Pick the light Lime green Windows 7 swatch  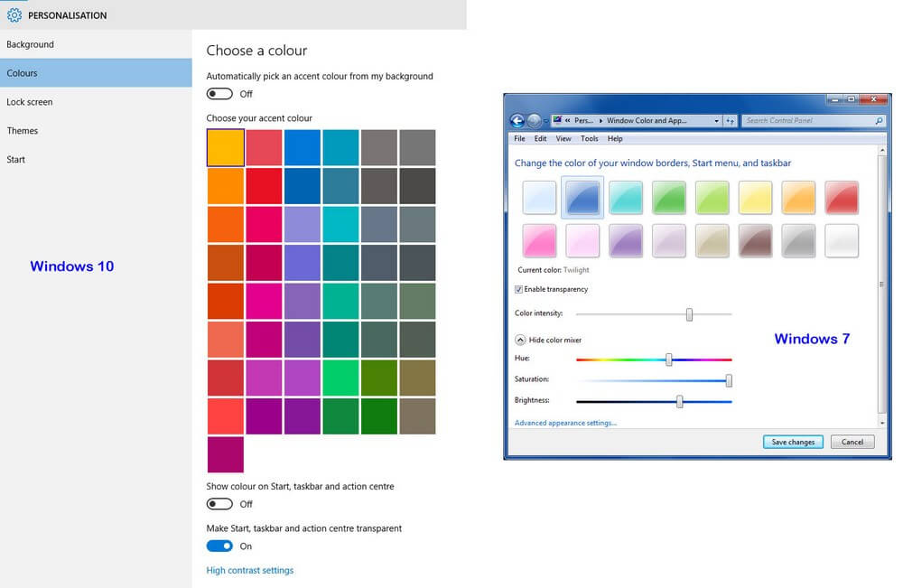pyautogui.click(x=712, y=198)
